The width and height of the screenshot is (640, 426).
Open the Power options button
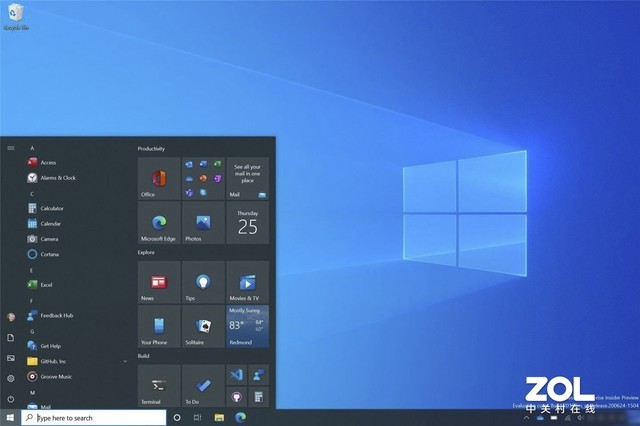click(11, 399)
